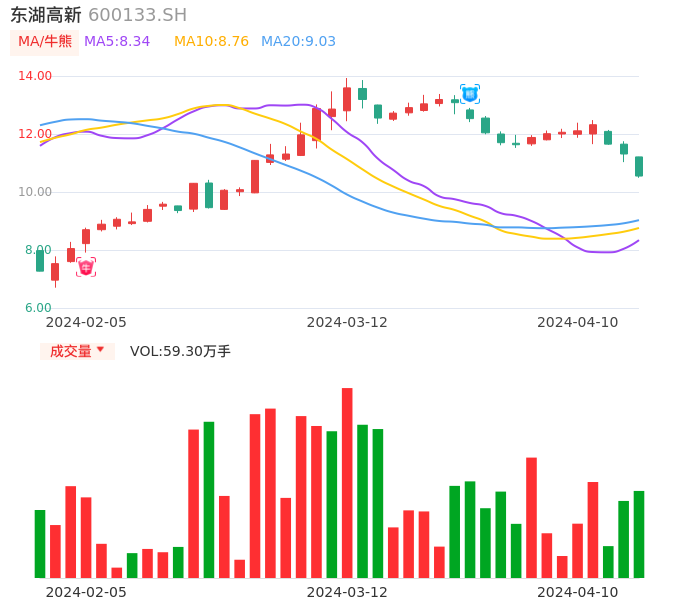Click the tallest red volume bar
Screen dimensions: 686x606
(347, 483)
